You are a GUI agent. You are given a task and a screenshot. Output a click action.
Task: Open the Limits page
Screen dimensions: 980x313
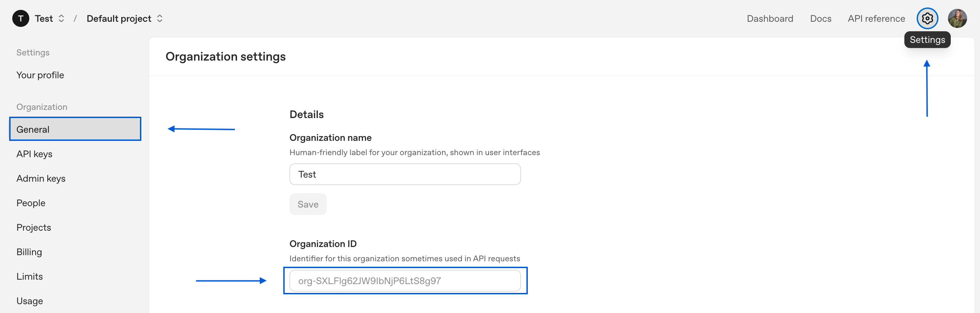pyautogui.click(x=29, y=277)
